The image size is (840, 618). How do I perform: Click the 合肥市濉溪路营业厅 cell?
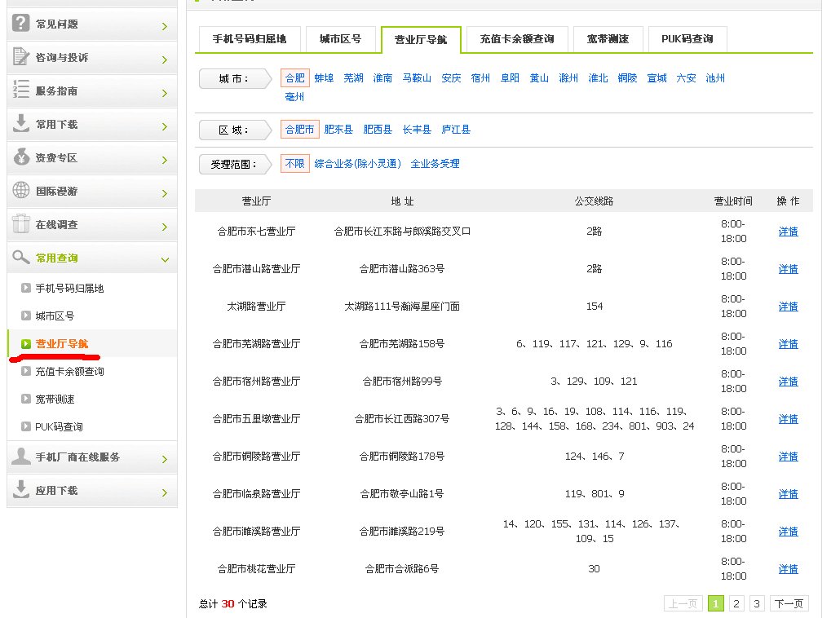pos(256,532)
